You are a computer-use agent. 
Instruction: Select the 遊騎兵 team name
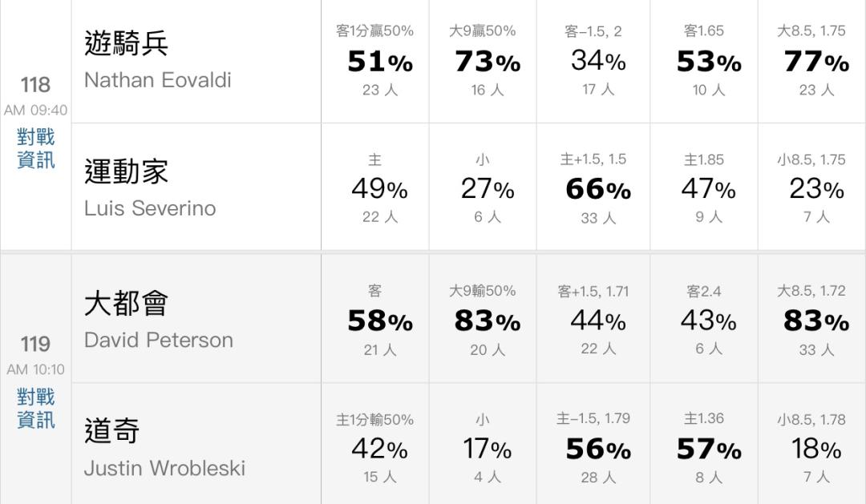coord(126,43)
